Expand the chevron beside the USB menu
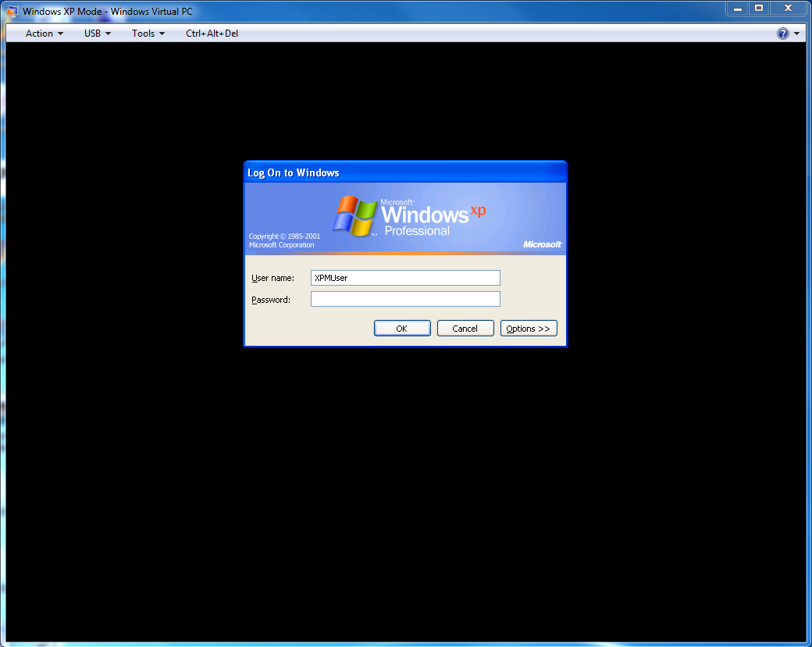The width and height of the screenshot is (812, 647). 109,34
